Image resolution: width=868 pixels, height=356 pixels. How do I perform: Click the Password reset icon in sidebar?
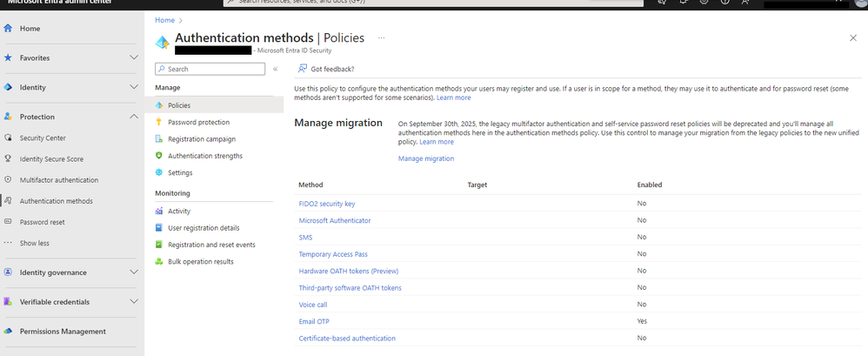pos(8,222)
